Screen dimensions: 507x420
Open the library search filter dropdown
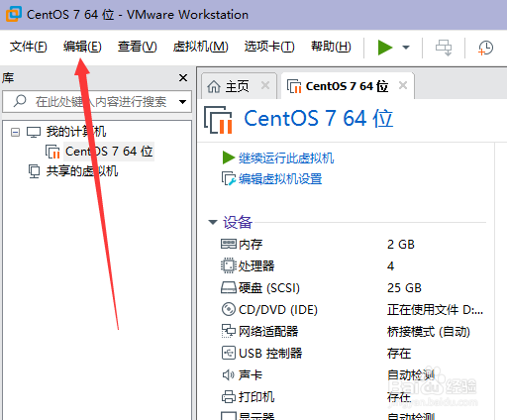pos(182,102)
